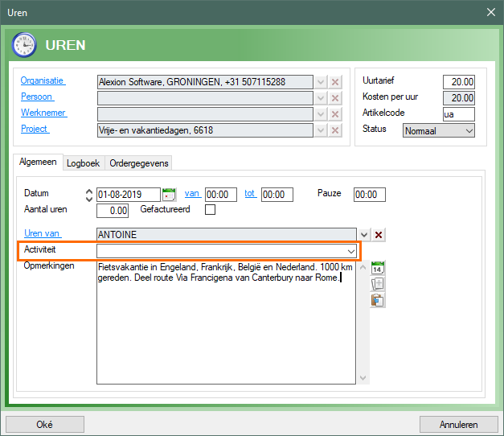Open the Persoon link
Screen dimensions: 504x436
[38, 97]
